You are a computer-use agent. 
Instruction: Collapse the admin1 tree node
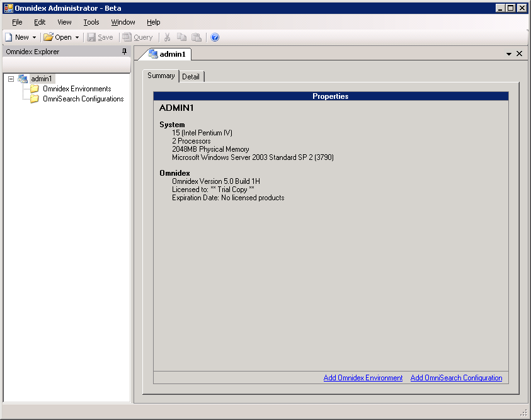[11, 79]
